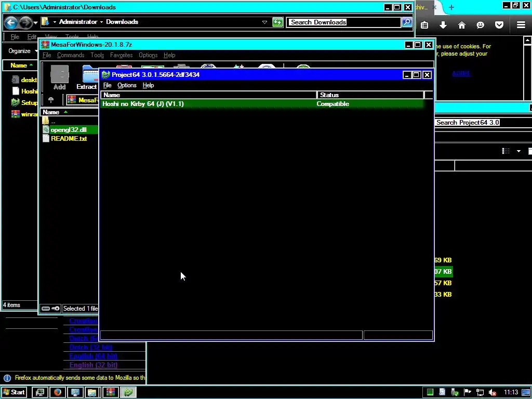Viewport: 532px width, 399px height.
Task: Close the Firefox archive tab
Action: tap(435, 7)
